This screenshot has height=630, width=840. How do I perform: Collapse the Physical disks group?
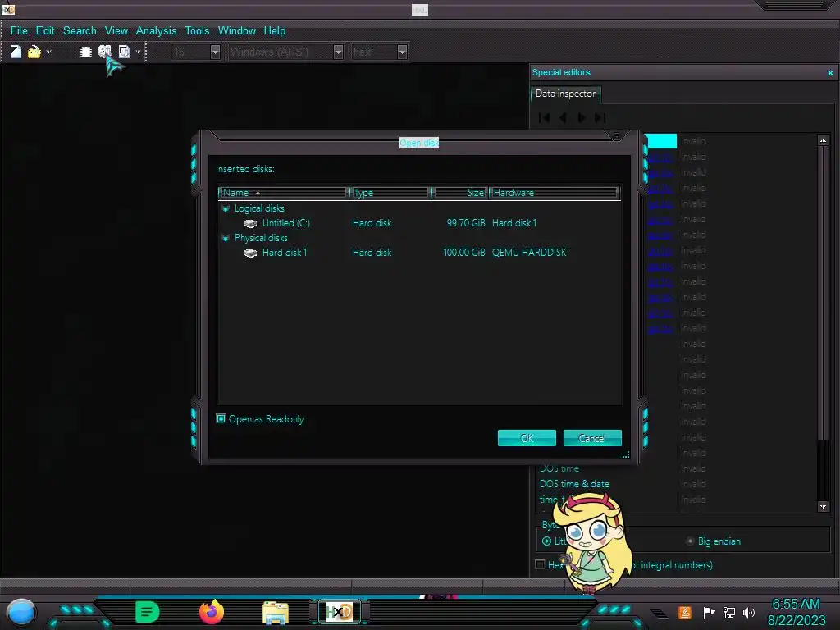[x=226, y=238]
